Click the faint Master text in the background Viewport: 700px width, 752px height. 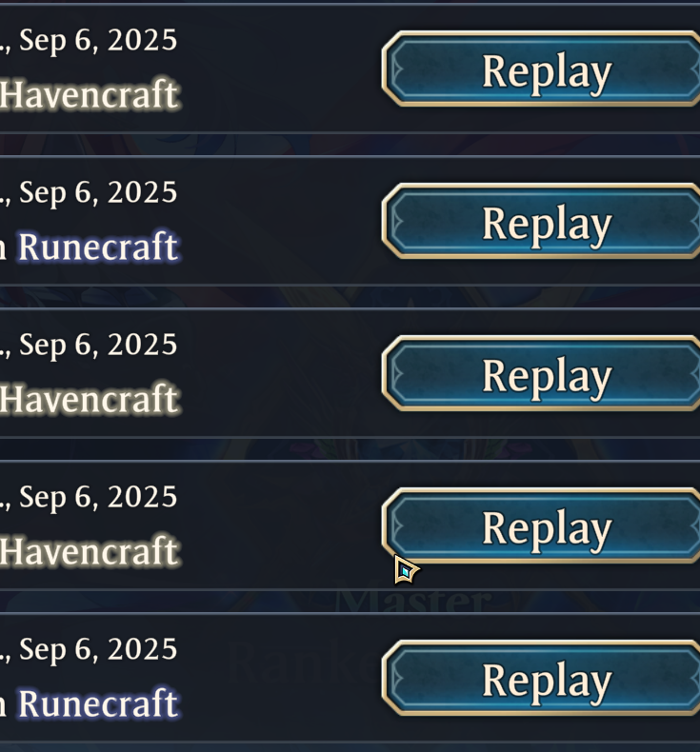pyautogui.click(x=413, y=602)
